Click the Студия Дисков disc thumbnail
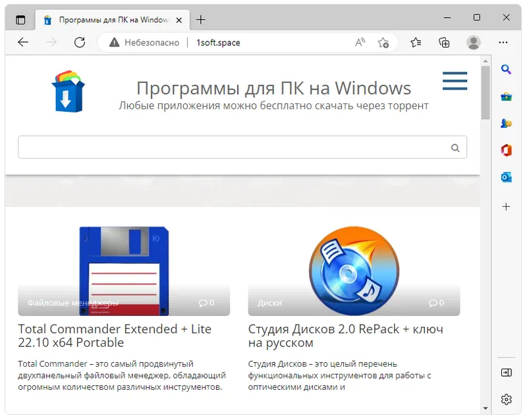 click(354, 271)
